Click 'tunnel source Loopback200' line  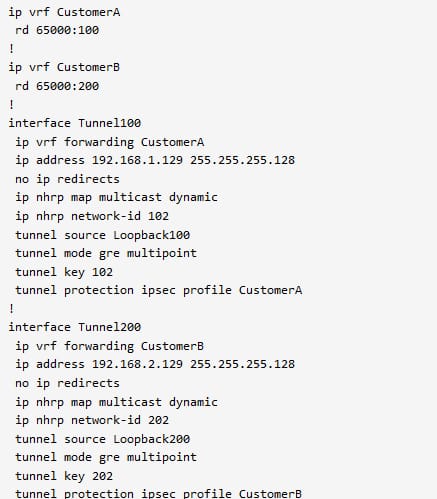103,439
